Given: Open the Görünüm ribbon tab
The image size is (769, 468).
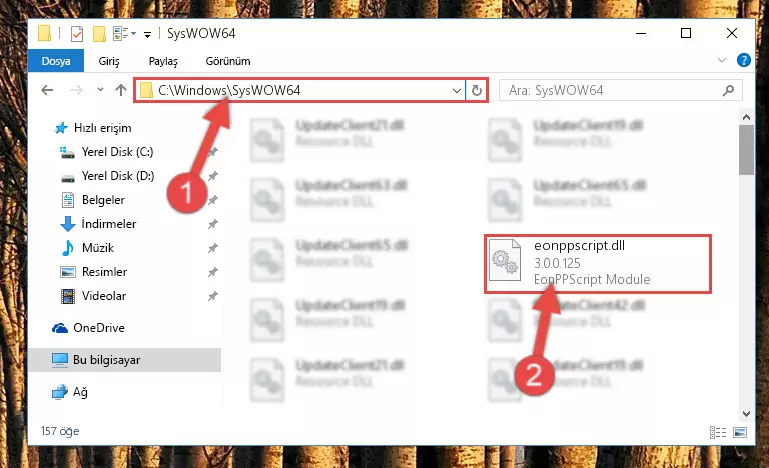Looking at the screenshot, I should (228, 61).
